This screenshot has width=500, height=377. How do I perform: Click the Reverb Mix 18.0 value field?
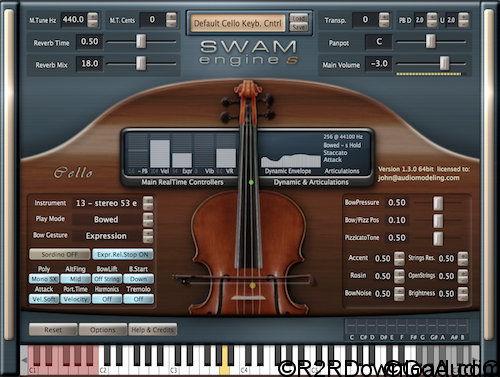click(89, 63)
